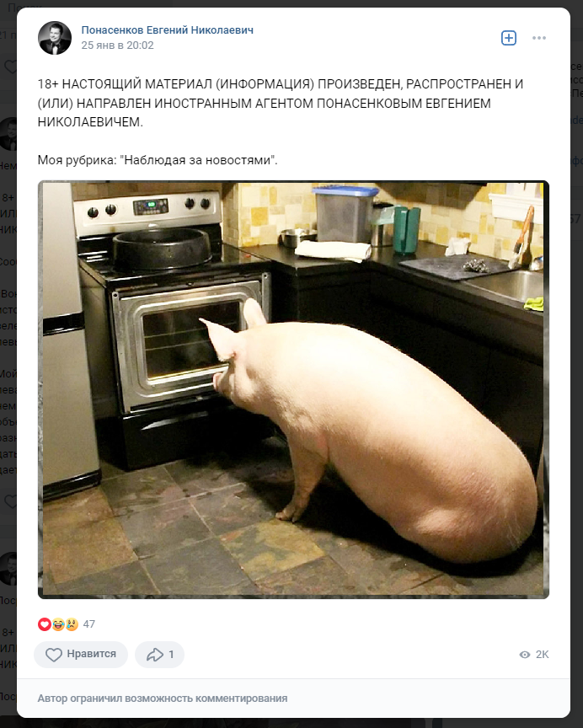Click the heart icon in Нравится button
Screen dimensions: 583x728
pos(54,655)
